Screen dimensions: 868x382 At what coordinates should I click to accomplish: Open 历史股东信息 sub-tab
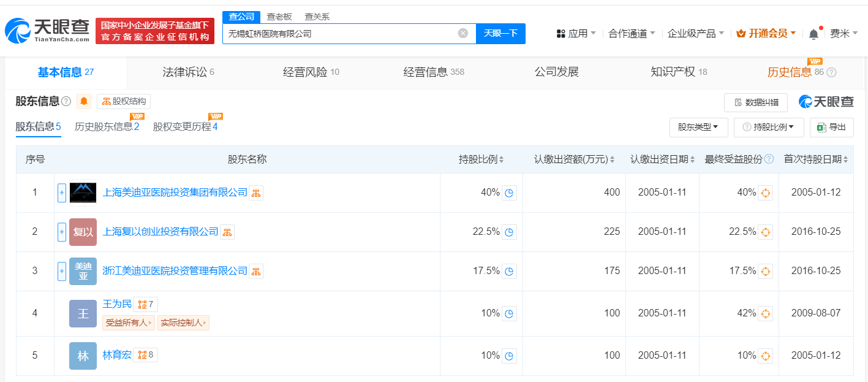[107, 127]
